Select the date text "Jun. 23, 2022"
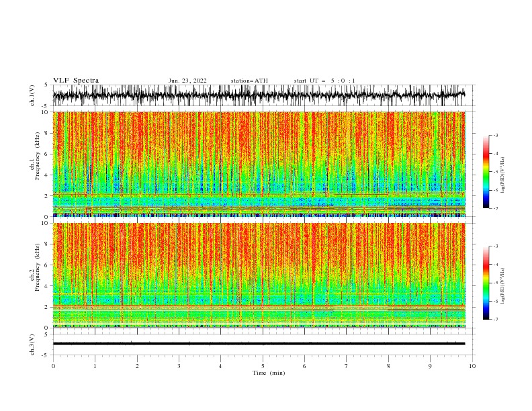Screen dimensions: 532x411 point(187,81)
